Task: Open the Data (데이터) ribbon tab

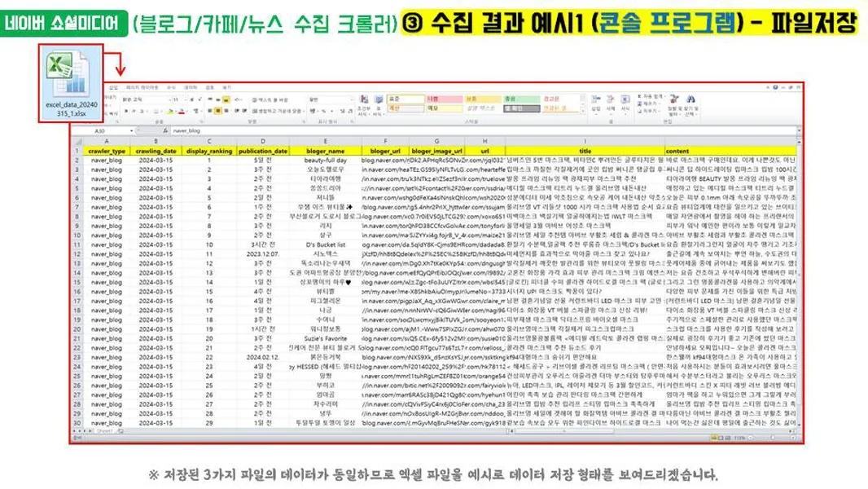Action: (190, 87)
